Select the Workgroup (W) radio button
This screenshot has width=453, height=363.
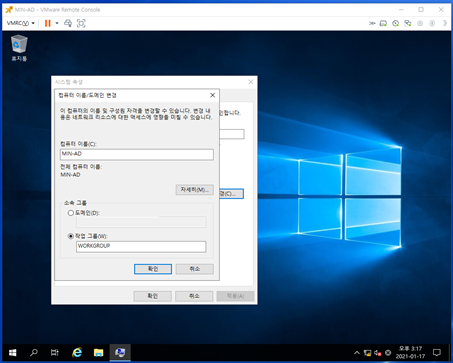pyautogui.click(x=71, y=236)
